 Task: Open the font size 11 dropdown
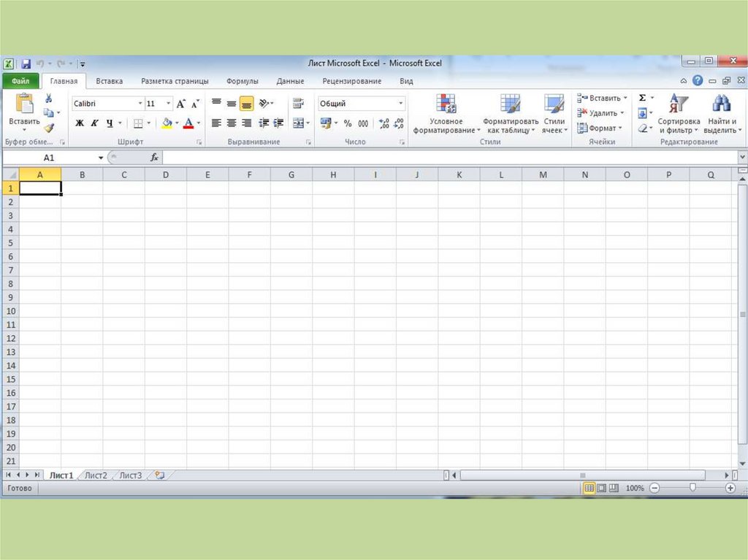pyautogui.click(x=168, y=104)
